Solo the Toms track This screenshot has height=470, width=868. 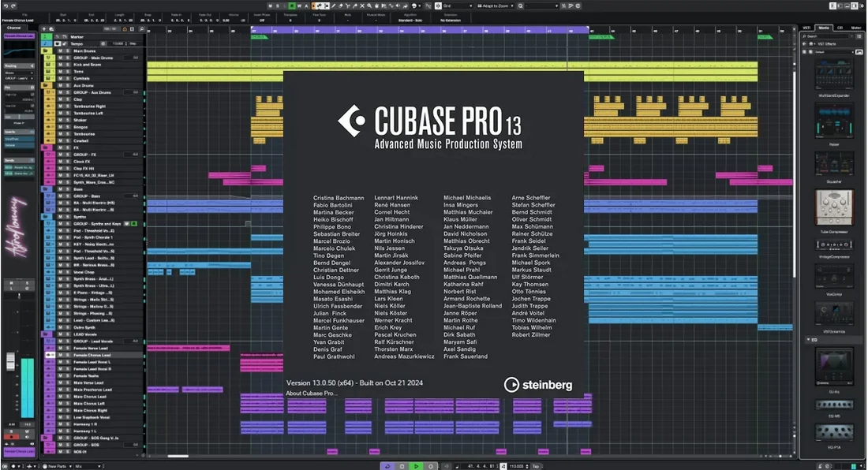pyautogui.click(x=66, y=72)
